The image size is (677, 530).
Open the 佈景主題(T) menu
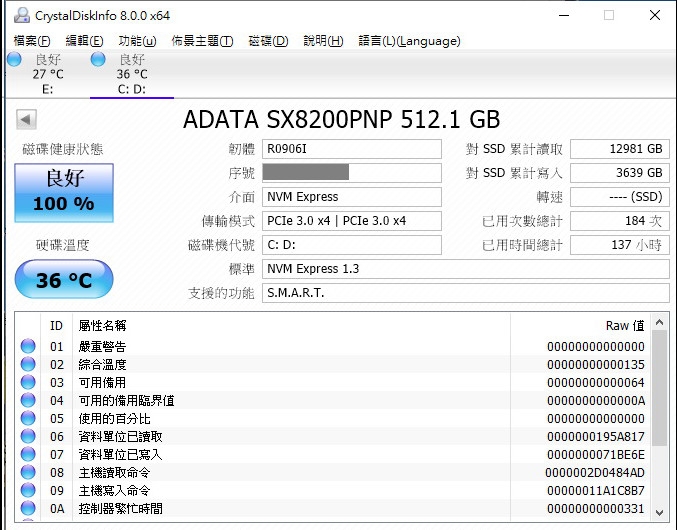[202, 41]
